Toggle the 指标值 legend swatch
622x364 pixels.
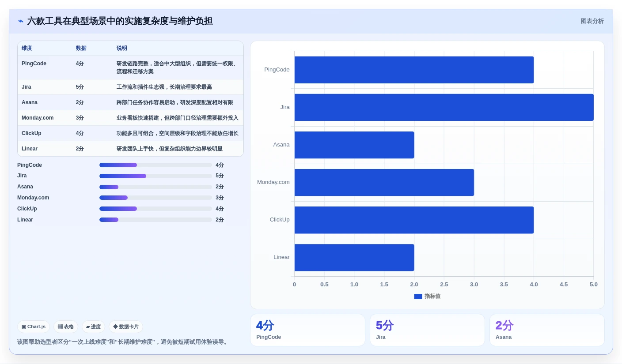click(x=418, y=296)
